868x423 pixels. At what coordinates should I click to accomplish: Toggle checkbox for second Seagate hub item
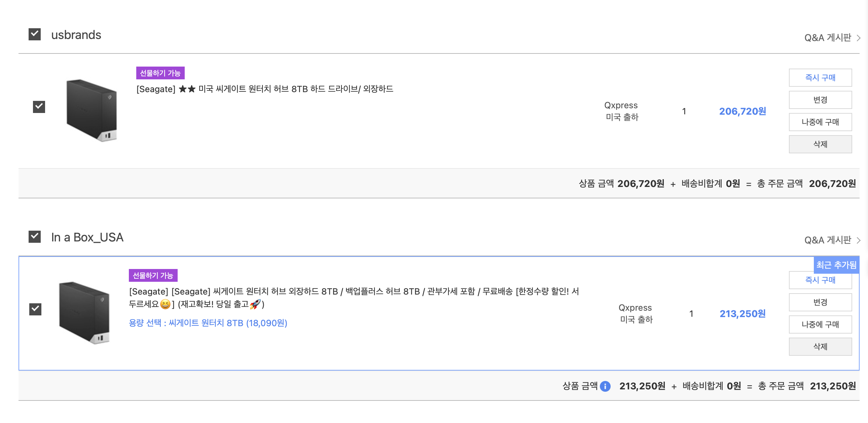35,309
